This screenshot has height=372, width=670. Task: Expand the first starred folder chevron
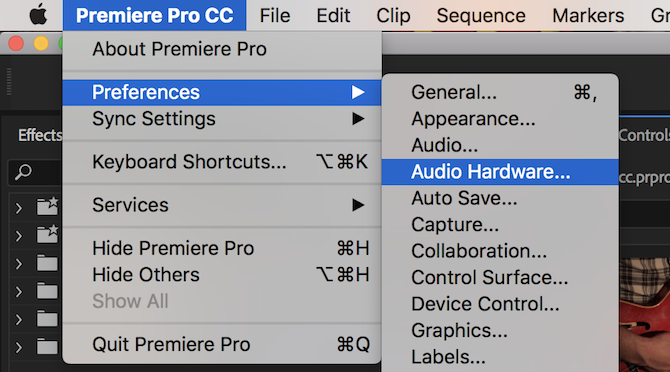pyautogui.click(x=18, y=208)
